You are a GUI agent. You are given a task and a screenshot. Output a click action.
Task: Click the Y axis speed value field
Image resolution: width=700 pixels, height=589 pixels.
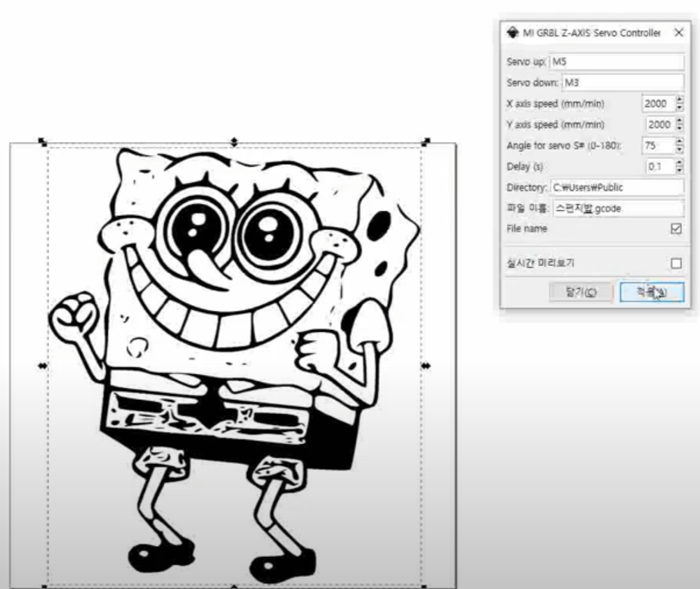point(660,125)
